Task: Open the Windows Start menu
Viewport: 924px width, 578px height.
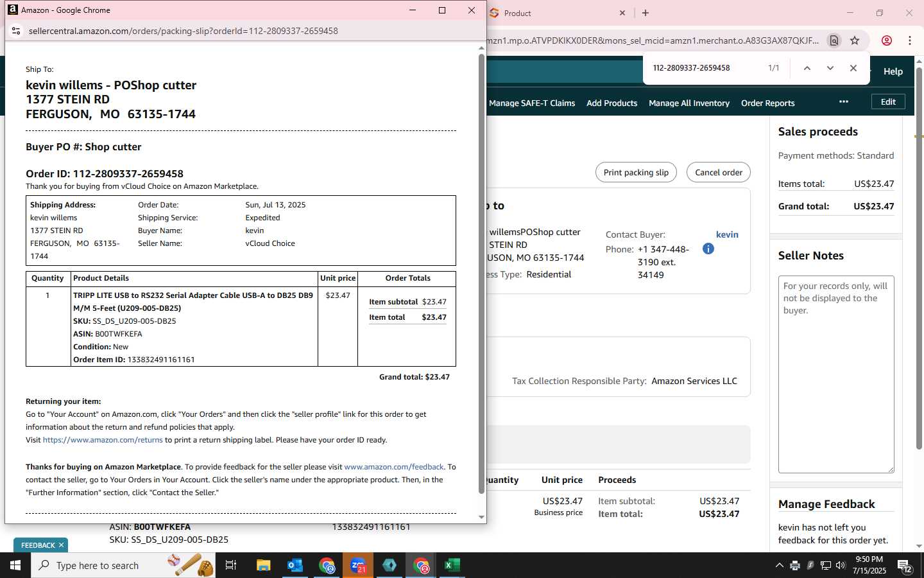Action: point(15,565)
